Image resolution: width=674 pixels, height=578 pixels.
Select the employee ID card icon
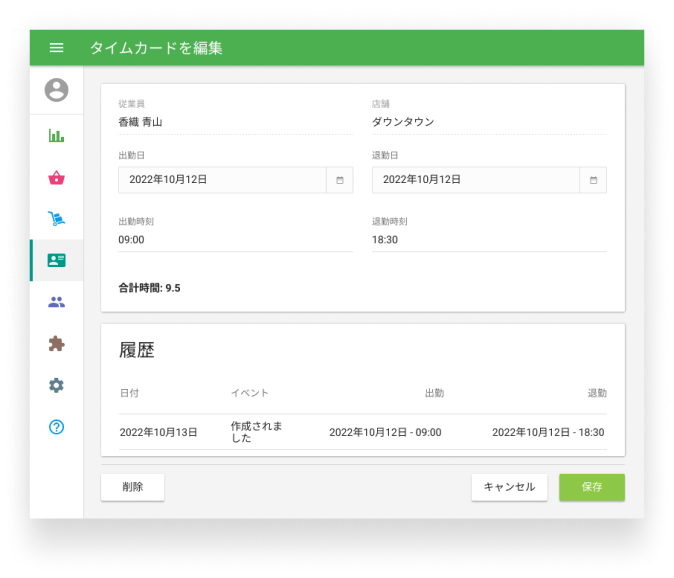coord(56,260)
